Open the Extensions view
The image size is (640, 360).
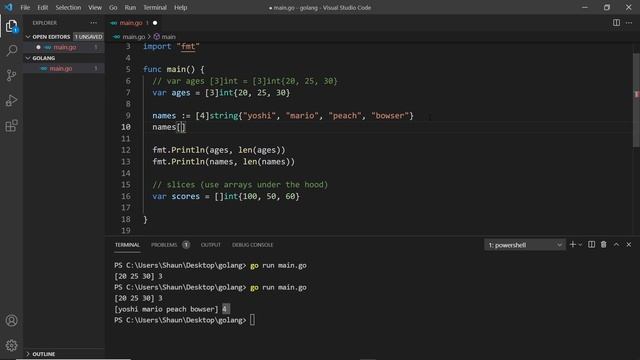click(x=11, y=126)
